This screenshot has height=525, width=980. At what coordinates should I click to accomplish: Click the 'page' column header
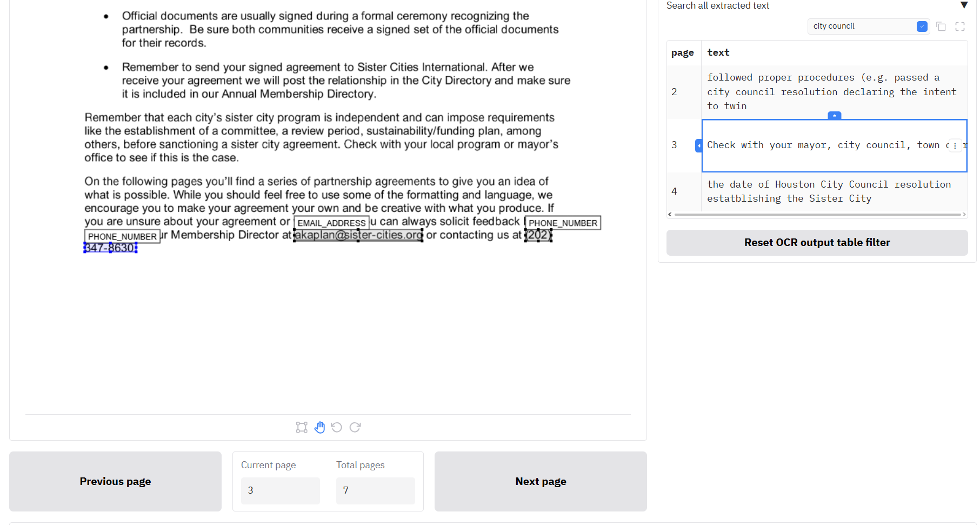point(683,52)
